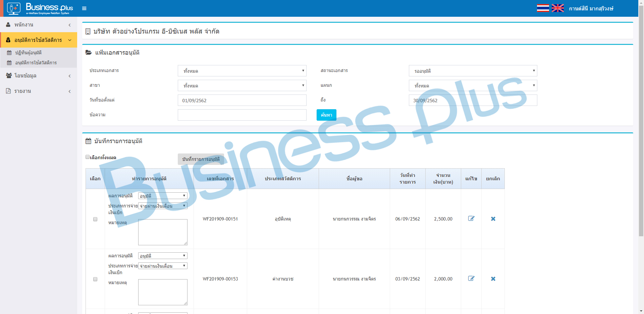This screenshot has height=314, width=644.
Task: Tick the เลือกทั้งหมด select-all checkbox
Action: coord(88,157)
